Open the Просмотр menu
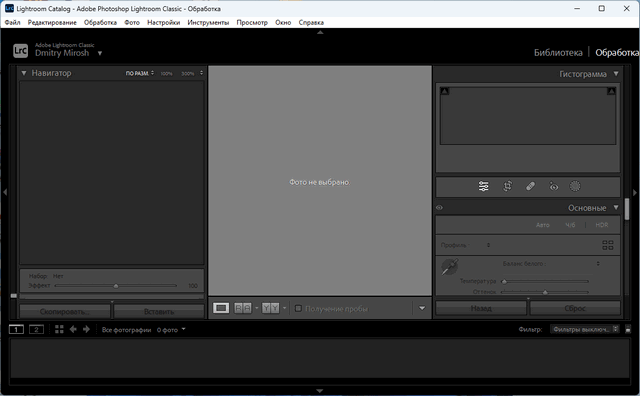The image size is (640, 396). [x=252, y=22]
